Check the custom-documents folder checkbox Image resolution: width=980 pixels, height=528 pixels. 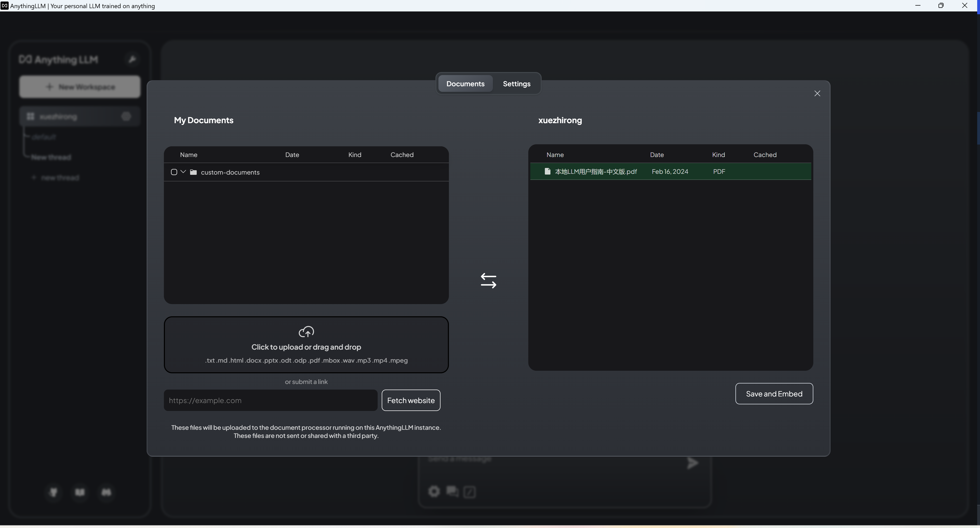174,172
